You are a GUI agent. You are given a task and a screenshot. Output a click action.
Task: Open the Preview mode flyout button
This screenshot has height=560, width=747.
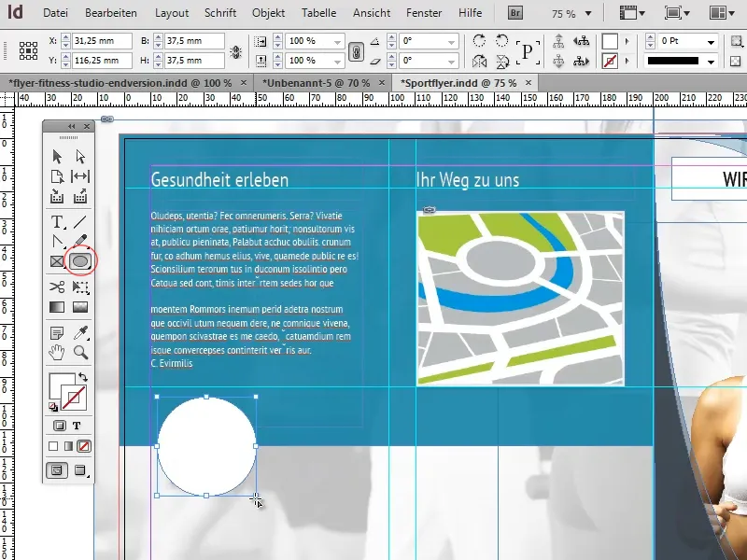pyautogui.click(x=80, y=470)
